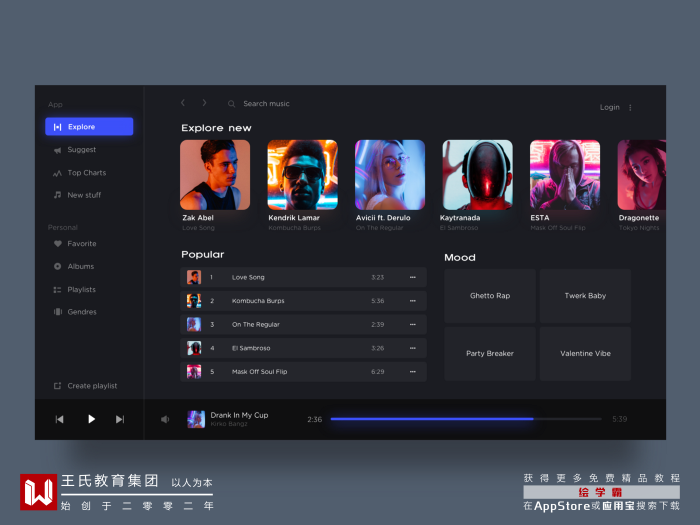This screenshot has width=700, height=525.
Task: Go to Top Charts
Action: click(87, 173)
